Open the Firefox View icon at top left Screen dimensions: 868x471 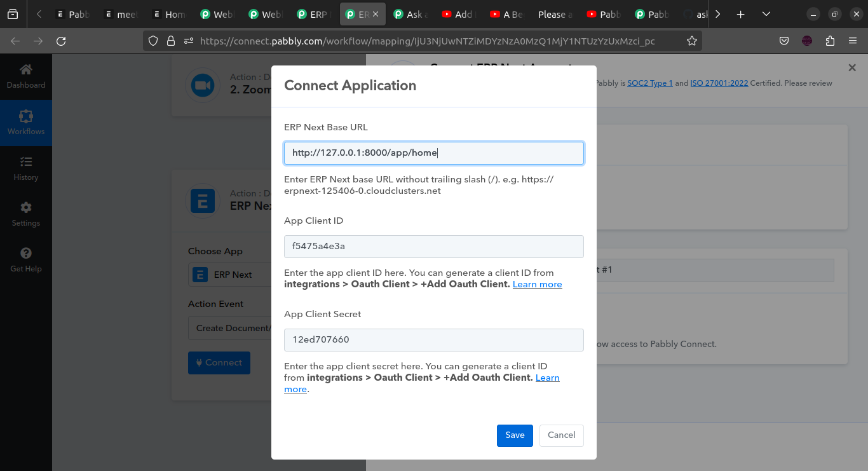click(13, 14)
